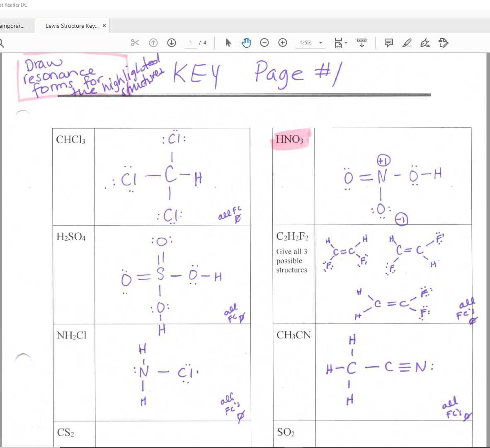The image size is (490, 448).
Task: Click the next page arrow icon
Action: (171, 42)
